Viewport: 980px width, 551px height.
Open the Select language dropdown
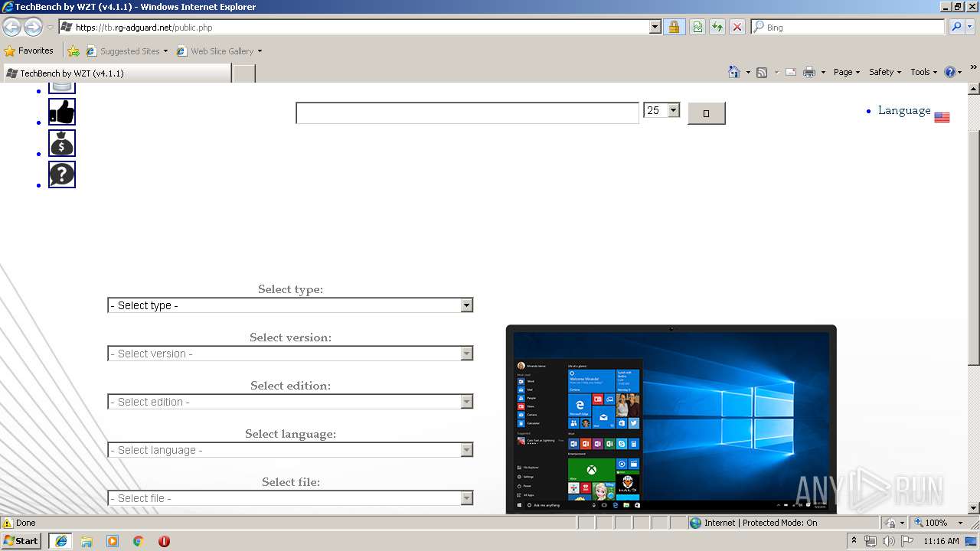click(290, 450)
